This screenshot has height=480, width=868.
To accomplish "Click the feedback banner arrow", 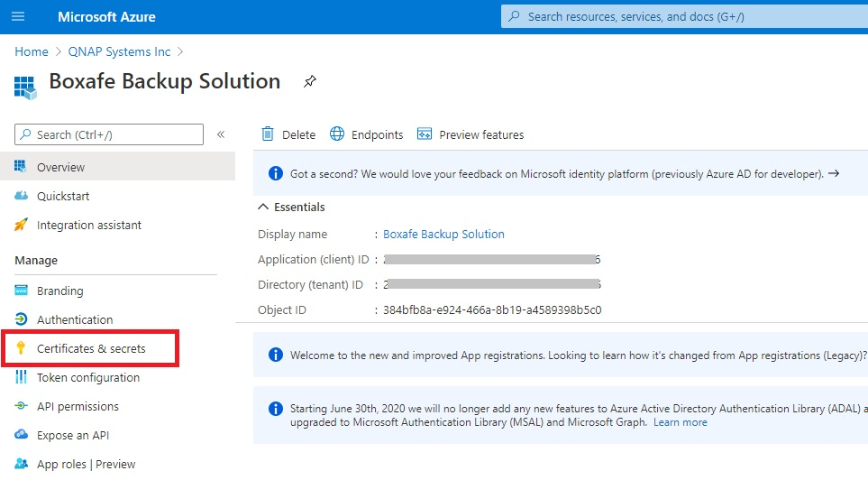I will click(834, 173).
